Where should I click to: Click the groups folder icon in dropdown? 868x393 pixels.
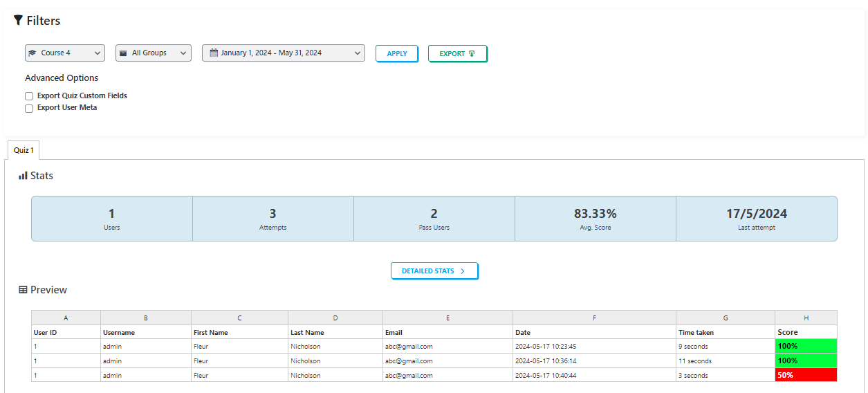coord(123,53)
